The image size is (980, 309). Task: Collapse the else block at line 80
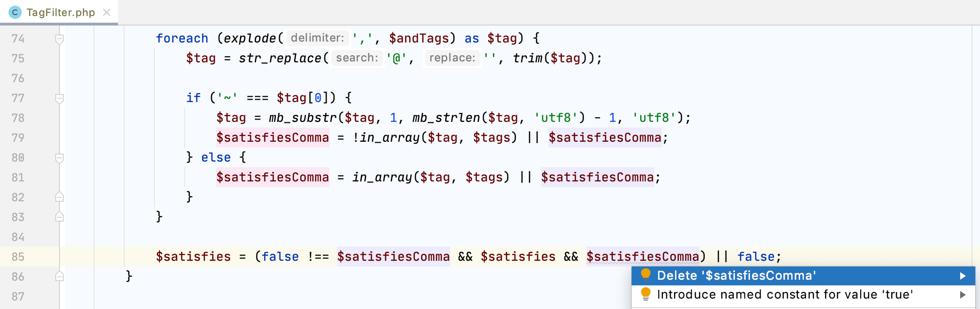click(x=59, y=158)
